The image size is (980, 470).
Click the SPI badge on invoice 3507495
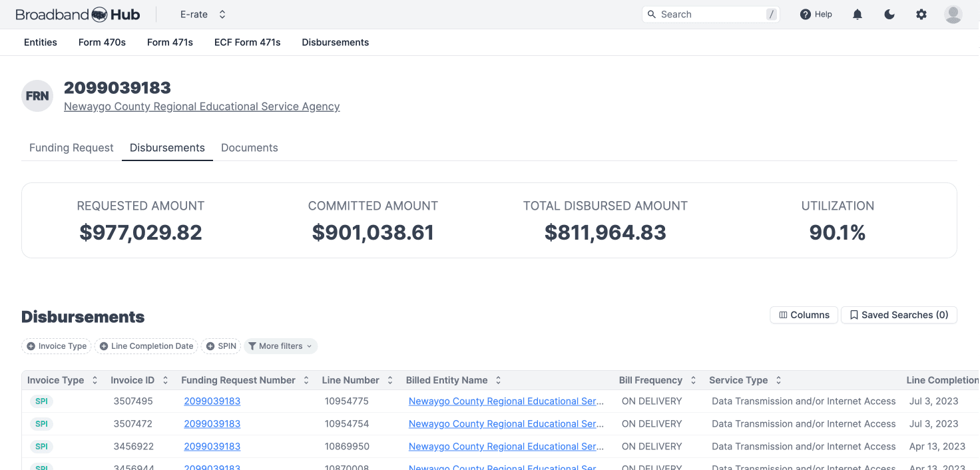pos(41,401)
